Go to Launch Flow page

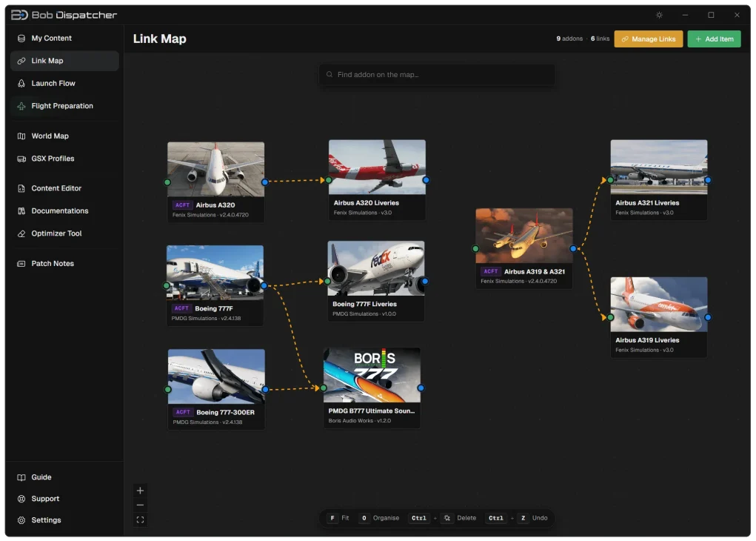click(64, 83)
